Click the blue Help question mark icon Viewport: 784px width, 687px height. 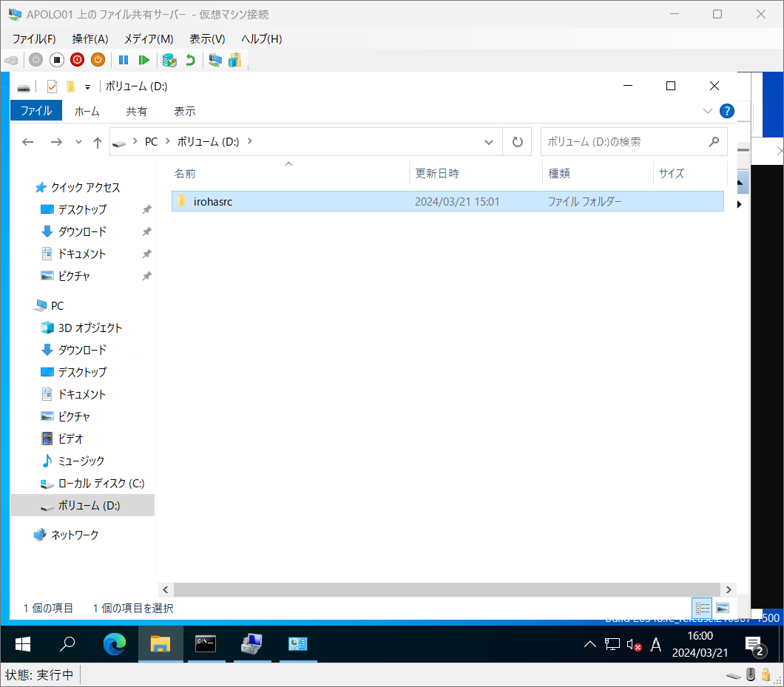(727, 111)
